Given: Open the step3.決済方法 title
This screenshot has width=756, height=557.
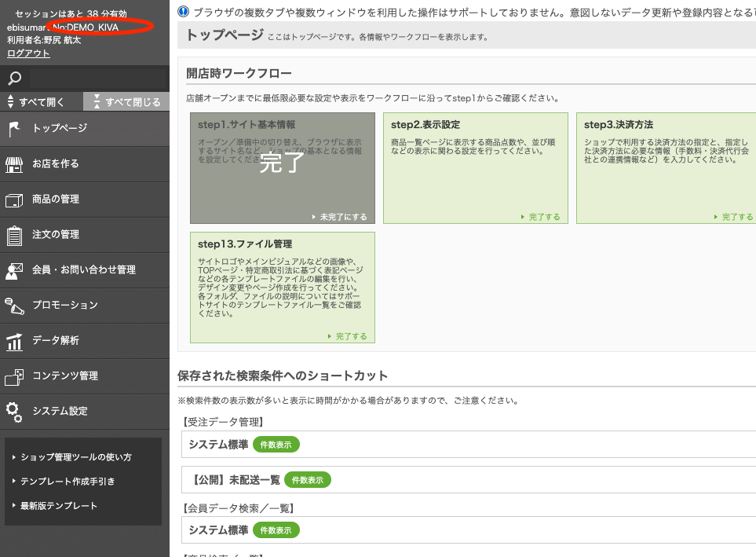Looking at the screenshot, I should [x=619, y=125].
